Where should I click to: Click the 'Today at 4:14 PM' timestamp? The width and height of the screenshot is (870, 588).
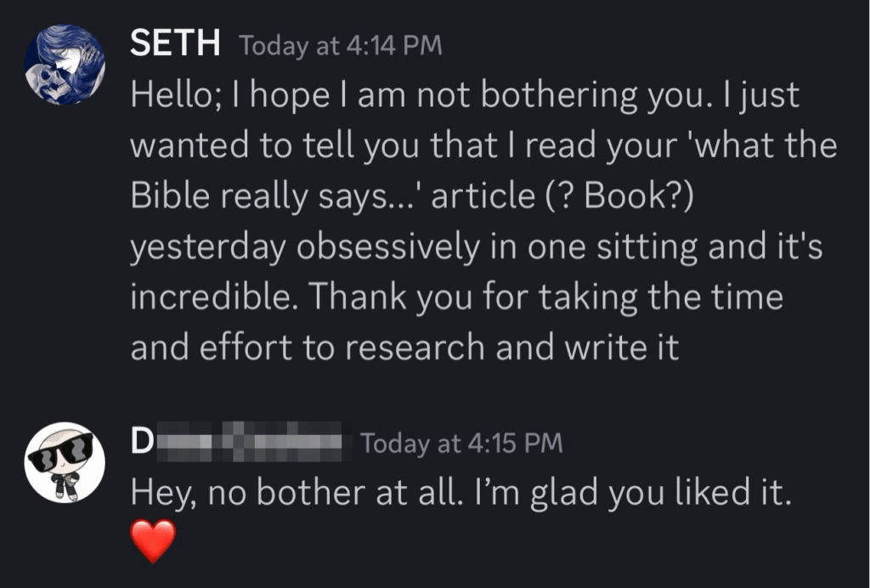point(341,46)
